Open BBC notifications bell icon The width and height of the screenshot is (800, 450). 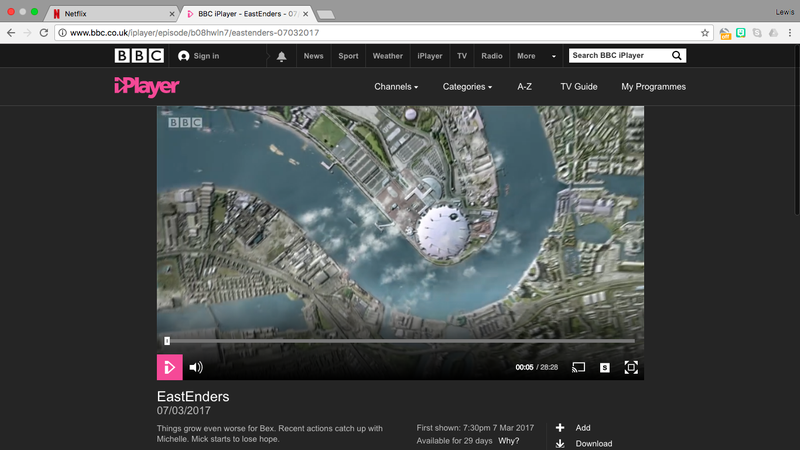coord(281,56)
